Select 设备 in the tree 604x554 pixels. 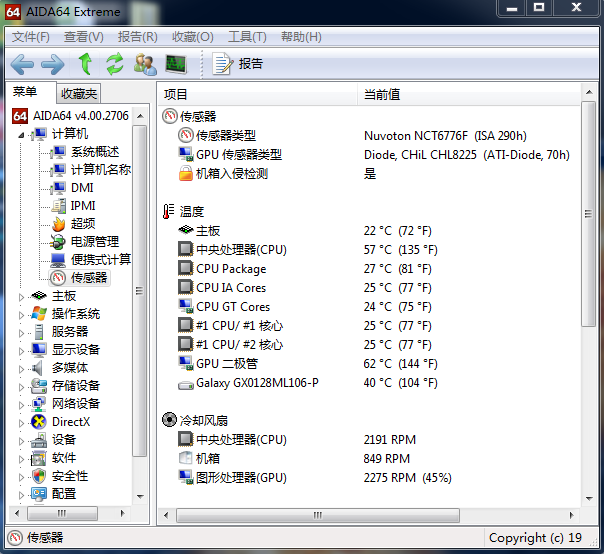tap(64, 440)
